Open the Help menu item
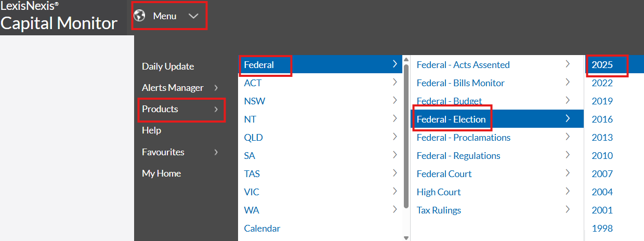Viewport: 644px width, 241px height. [151, 130]
